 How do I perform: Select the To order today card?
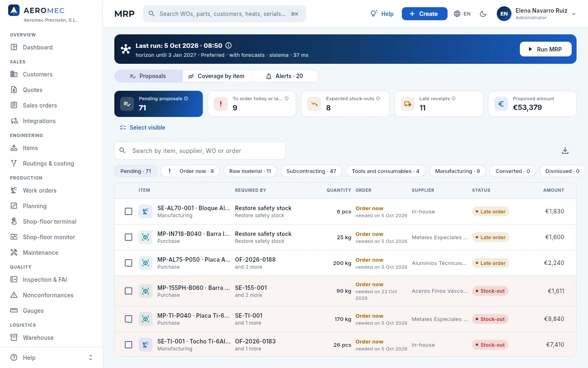pyautogui.click(x=252, y=104)
